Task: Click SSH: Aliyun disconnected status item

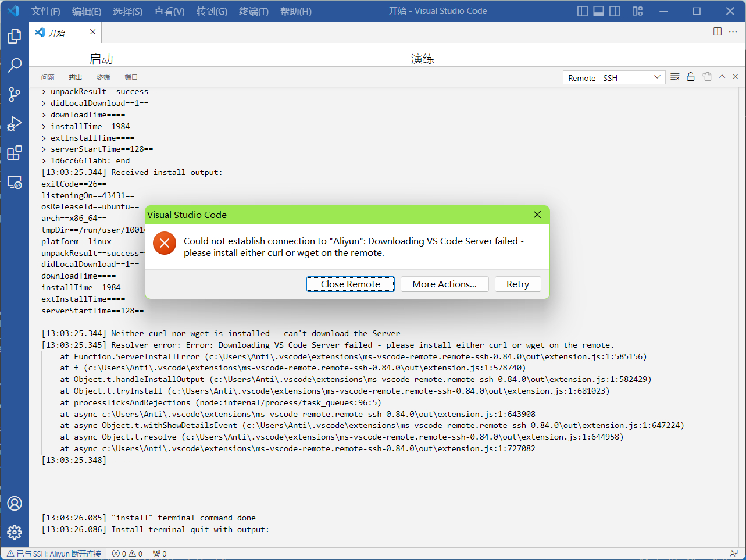Action: click(x=54, y=554)
